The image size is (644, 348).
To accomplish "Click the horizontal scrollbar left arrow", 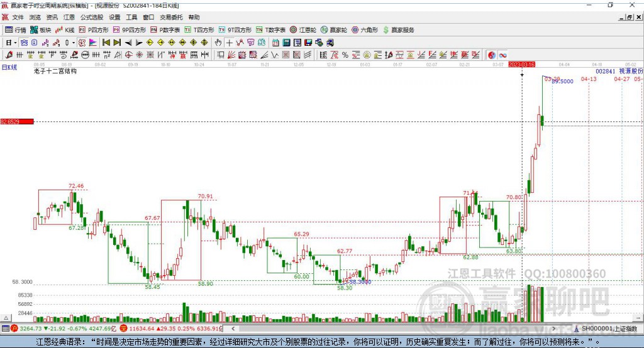I will tap(233, 329).
